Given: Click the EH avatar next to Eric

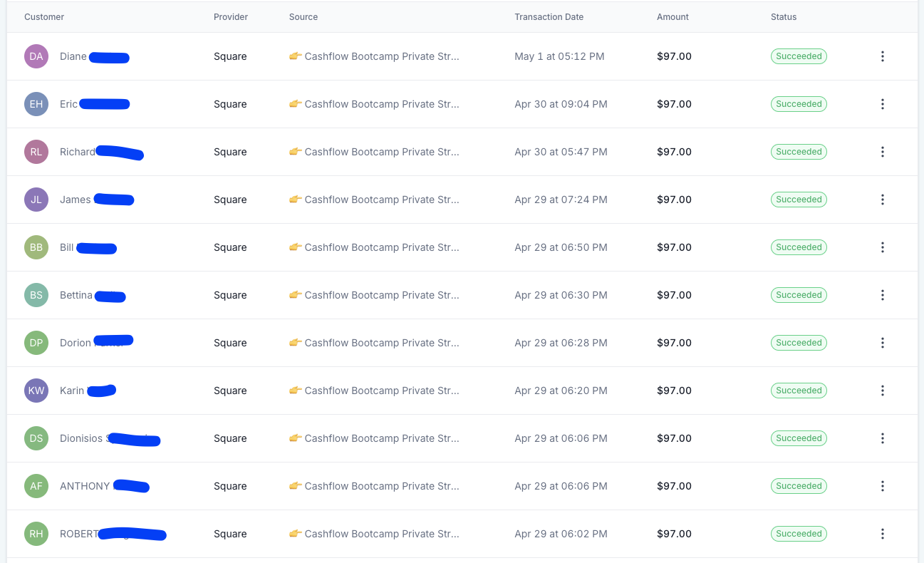Looking at the screenshot, I should click(36, 104).
